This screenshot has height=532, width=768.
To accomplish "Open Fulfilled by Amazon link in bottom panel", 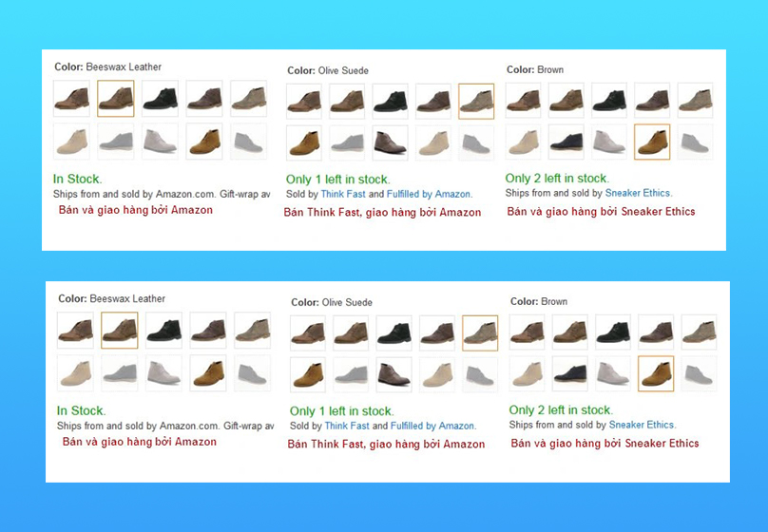I will 432,427.
